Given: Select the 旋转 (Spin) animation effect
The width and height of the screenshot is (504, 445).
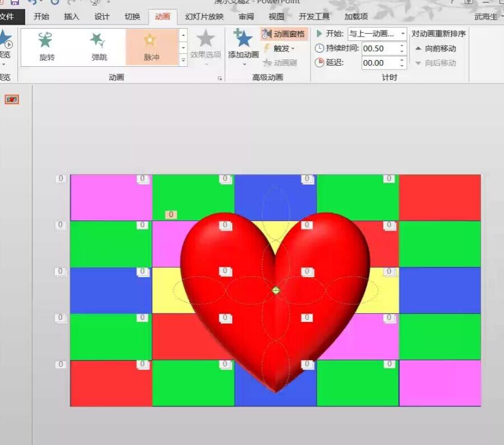Looking at the screenshot, I should (x=47, y=46).
